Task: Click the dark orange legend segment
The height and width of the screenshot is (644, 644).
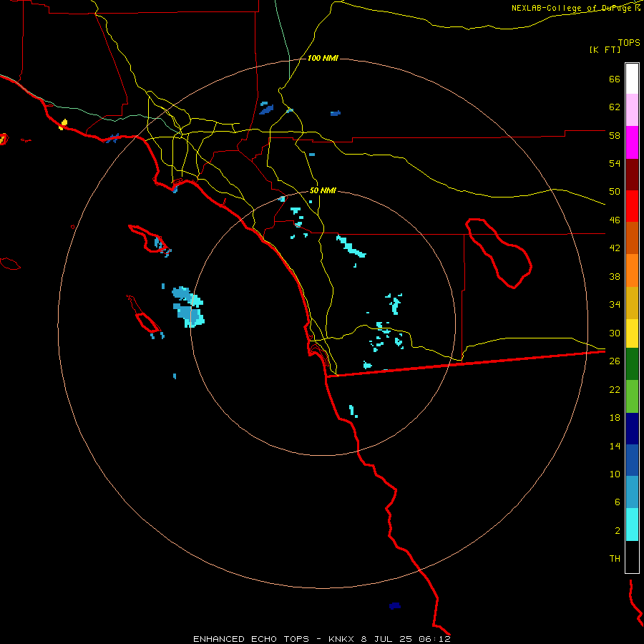Action: point(632,238)
